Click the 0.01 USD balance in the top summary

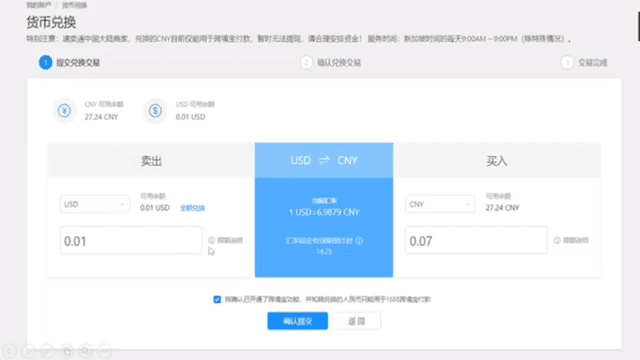(x=190, y=117)
